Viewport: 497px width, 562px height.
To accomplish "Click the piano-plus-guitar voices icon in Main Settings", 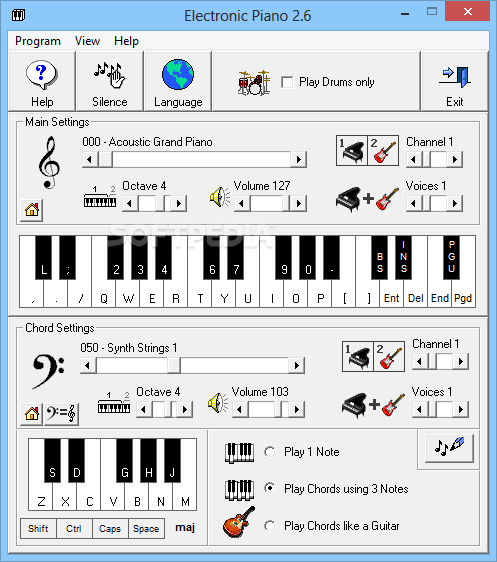I will pos(367,199).
